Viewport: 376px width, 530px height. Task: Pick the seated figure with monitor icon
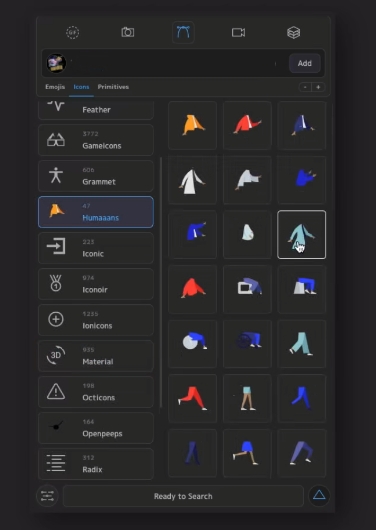[247, 289]
